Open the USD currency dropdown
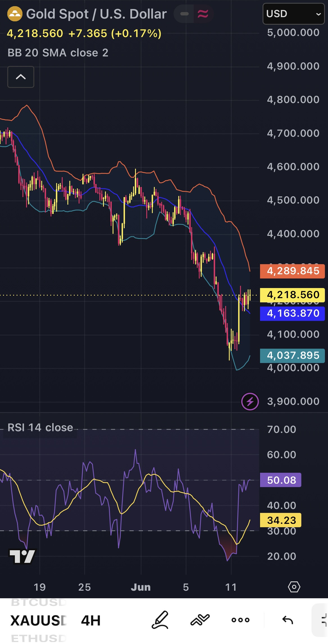The width and height of the screenshot is (328, 644). click(294, 14)
